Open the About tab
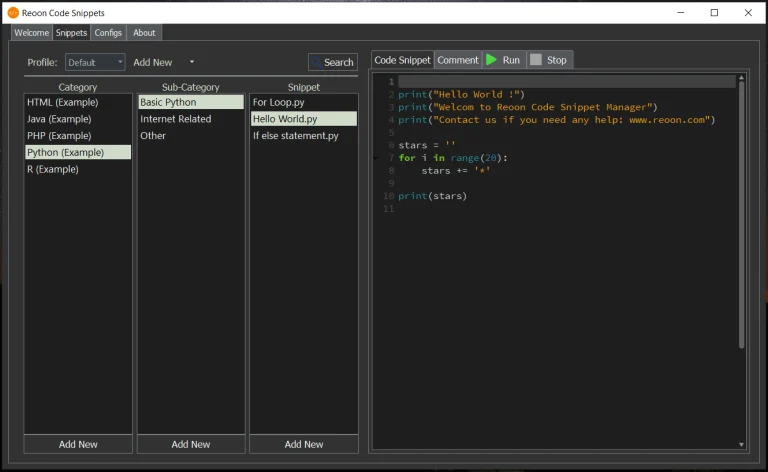 pos(144,33)
